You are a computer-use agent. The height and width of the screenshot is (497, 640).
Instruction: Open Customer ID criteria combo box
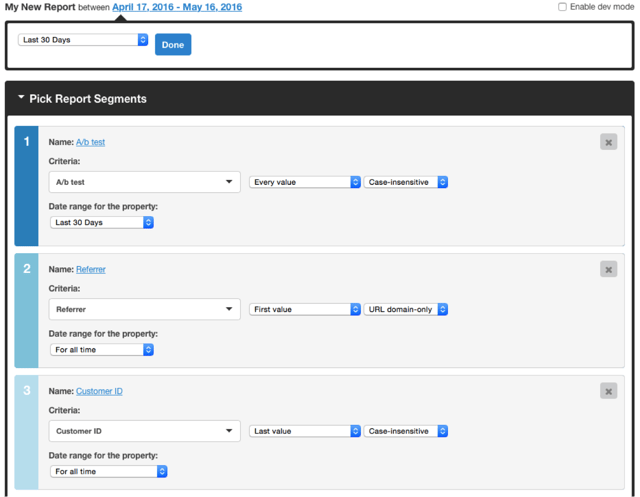144,431
